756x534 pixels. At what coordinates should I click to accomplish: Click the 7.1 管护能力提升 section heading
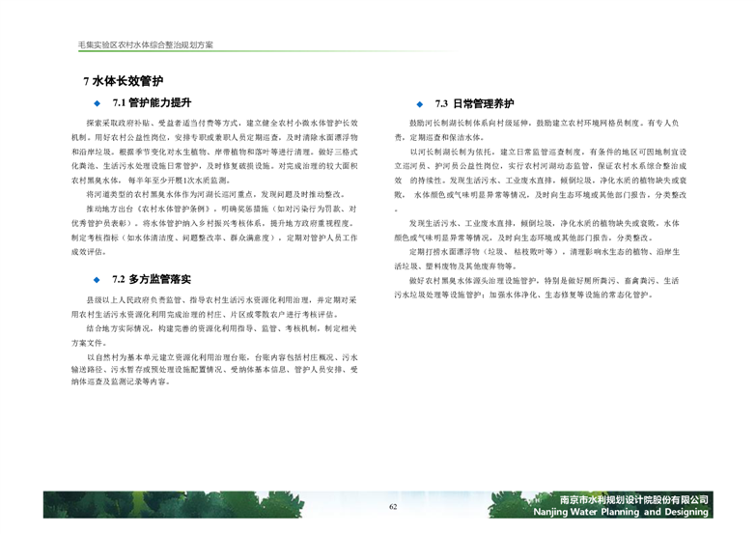(x=153, y=102)
